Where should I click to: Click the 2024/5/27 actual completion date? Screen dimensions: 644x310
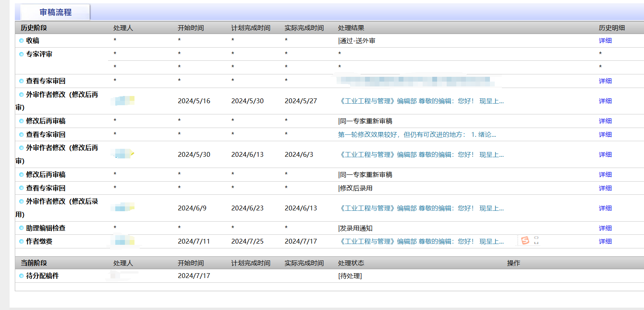pyautogui.click(x=301, y=101)
